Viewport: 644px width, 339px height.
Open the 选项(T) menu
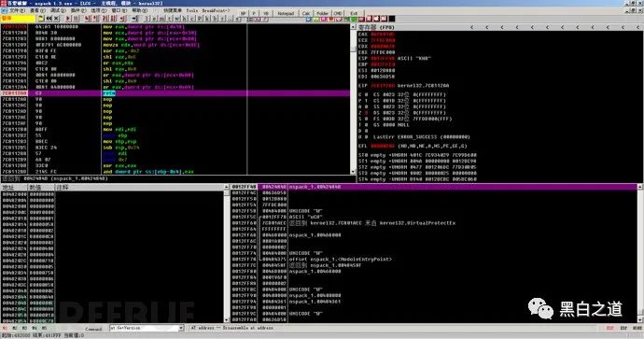pos(99,10)
